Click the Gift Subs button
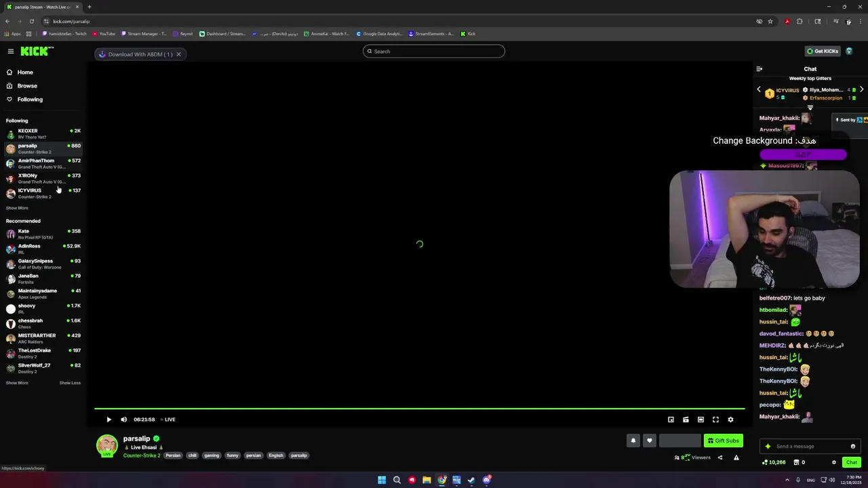Viewport: 868px width, 488px height. [x=723, y=441]
